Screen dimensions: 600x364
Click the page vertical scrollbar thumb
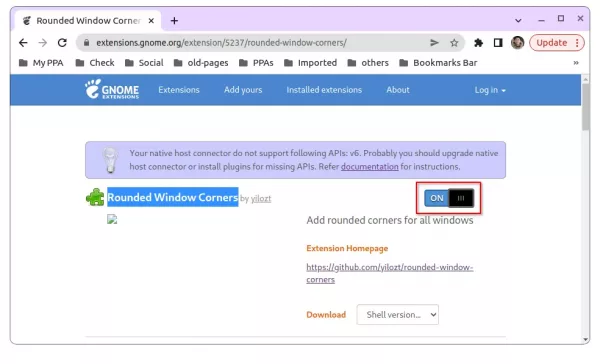(x=585, y=107)
